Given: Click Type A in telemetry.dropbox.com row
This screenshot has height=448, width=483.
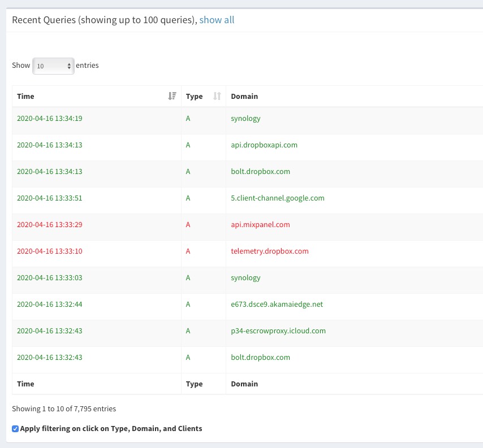Looking at the screenshot, I should click(x=188, y=251).
